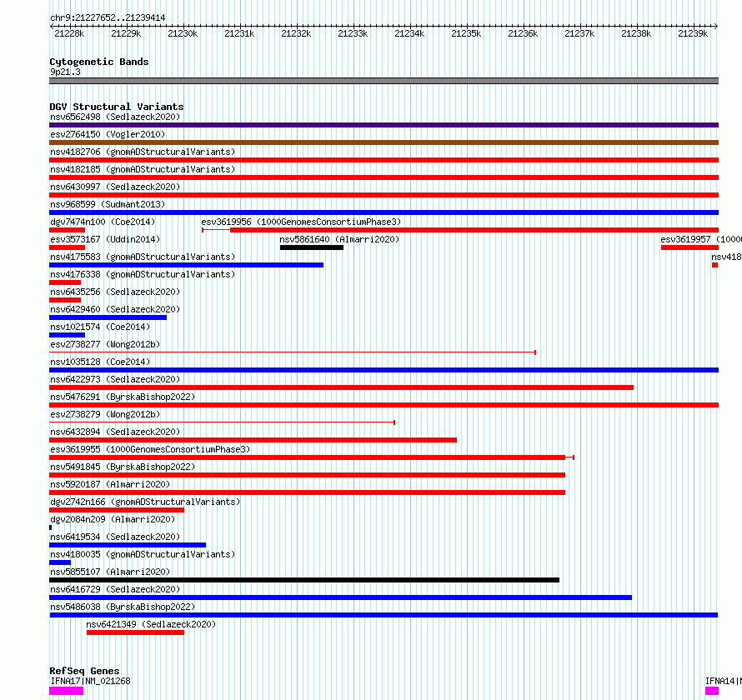Open nsv5861640 (Almarri2020) label
This screenshot has height=700, width=742.
[339, 239]
